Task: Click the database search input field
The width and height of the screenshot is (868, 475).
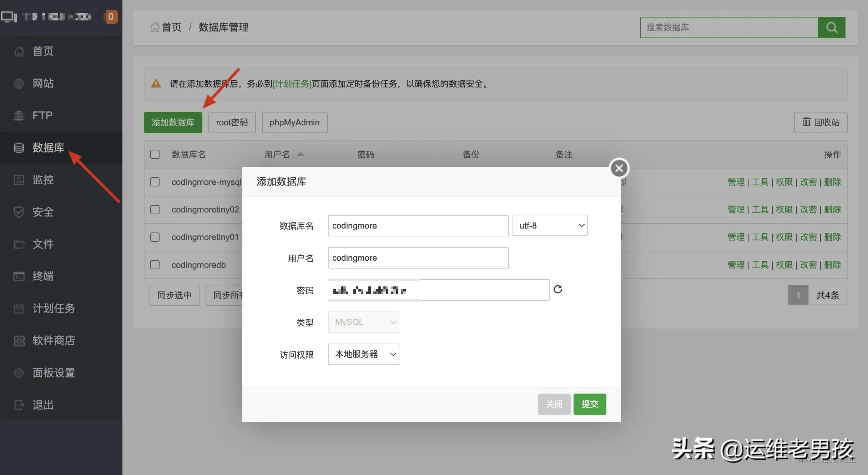Action: [728, 27]
